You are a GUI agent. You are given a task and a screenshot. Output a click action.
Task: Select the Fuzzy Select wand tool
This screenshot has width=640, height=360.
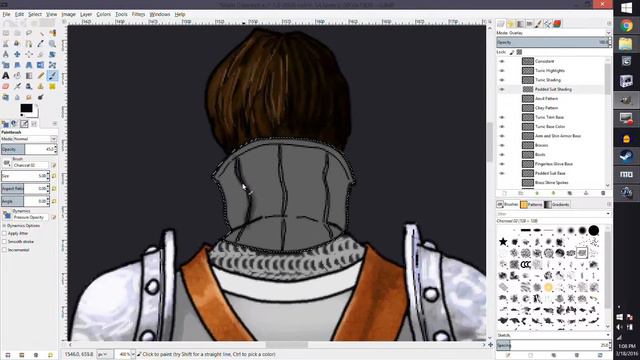point(41,33)
